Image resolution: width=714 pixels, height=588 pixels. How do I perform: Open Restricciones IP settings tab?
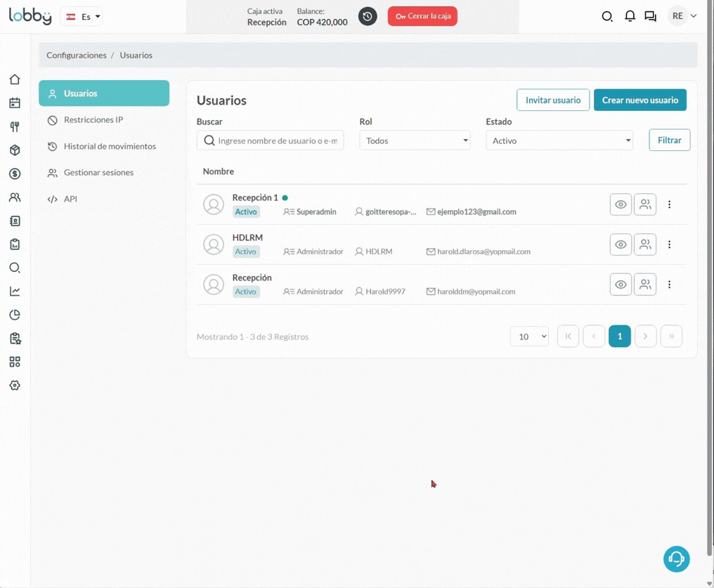(x=93, y=120)
